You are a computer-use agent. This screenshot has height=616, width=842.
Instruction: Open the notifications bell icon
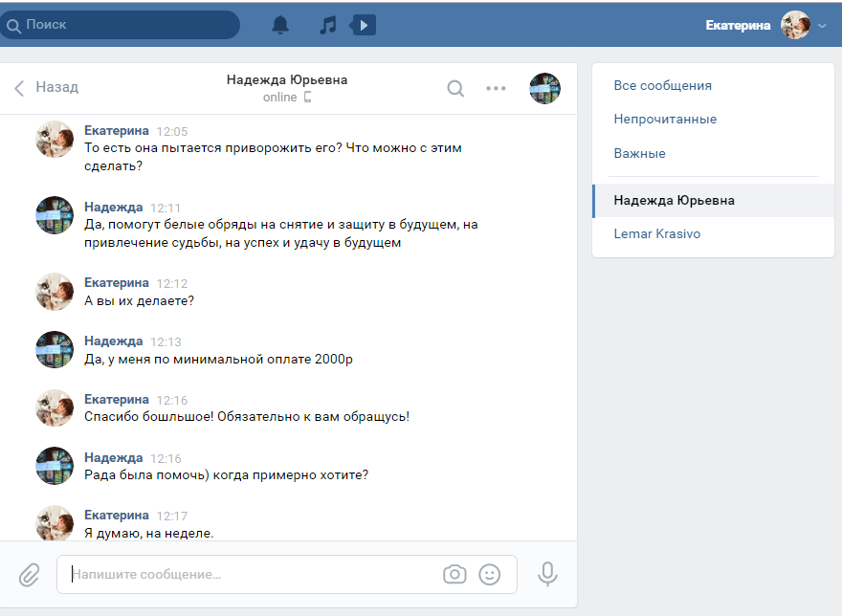[280, 25]
